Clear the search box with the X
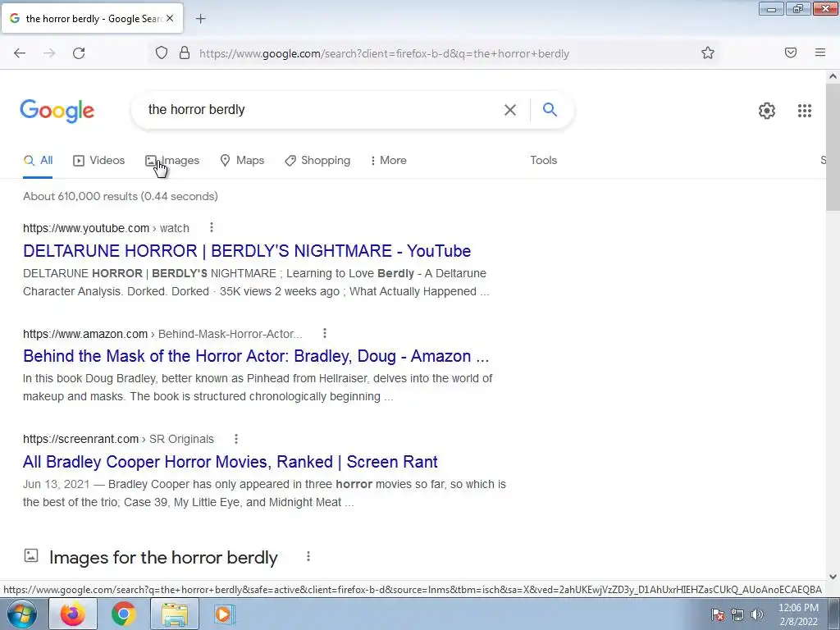This screenshot has width=840, height=630. 510,110
